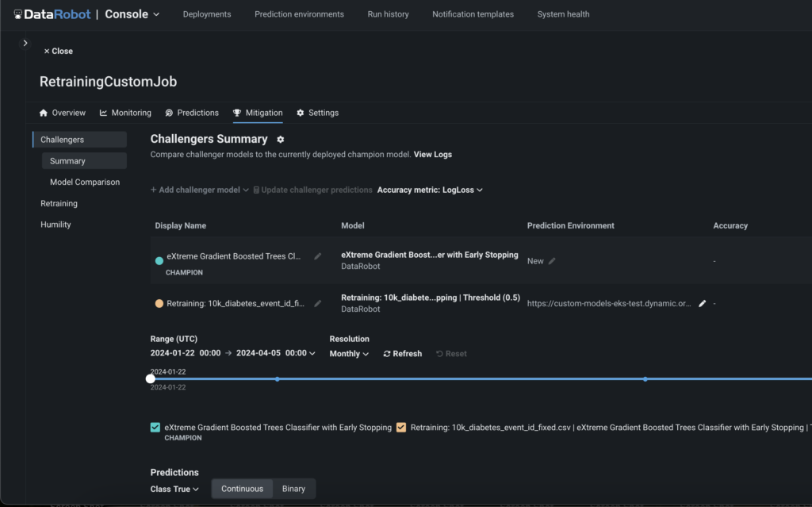This screenshot has height=507, width=812.
Task: Expand the Class True dropdown
Action: point(174,489)
